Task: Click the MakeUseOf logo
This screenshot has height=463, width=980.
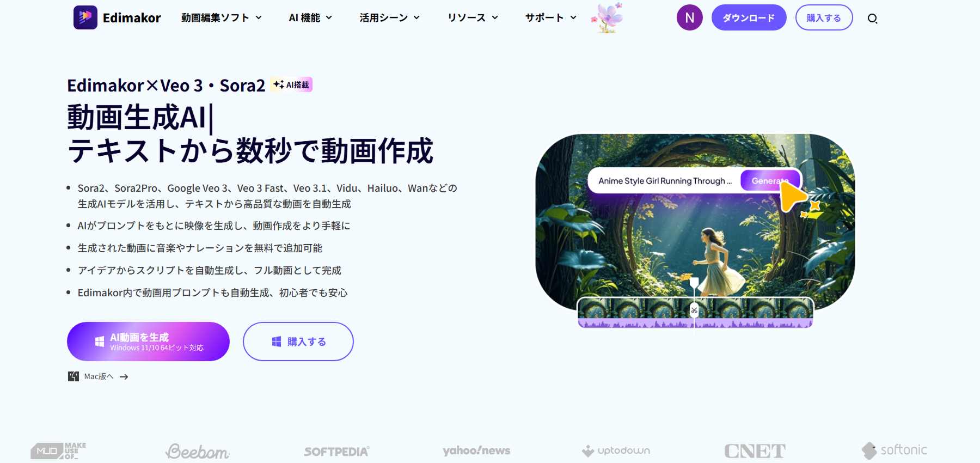Action: (58, 451)
